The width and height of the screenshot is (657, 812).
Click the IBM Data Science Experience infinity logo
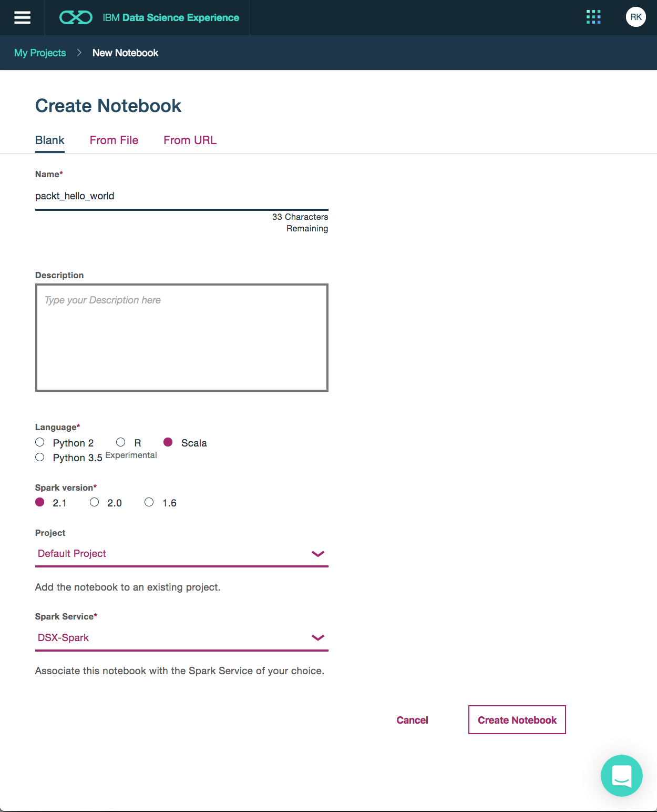[76, 18]
